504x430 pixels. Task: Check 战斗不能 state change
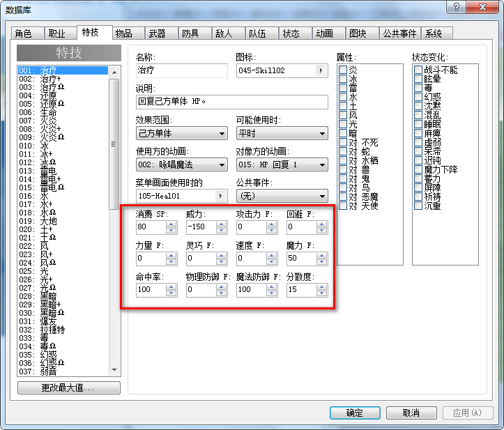[x=418, y=70]
